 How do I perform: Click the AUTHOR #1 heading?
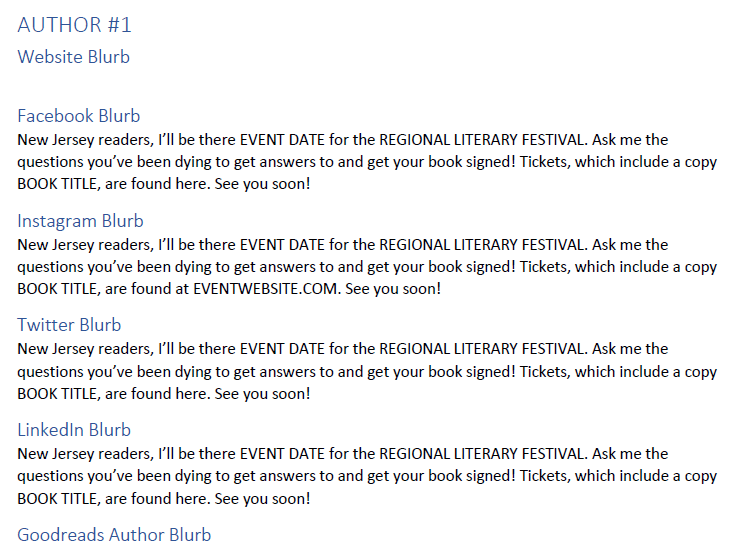tap(74, 25)
